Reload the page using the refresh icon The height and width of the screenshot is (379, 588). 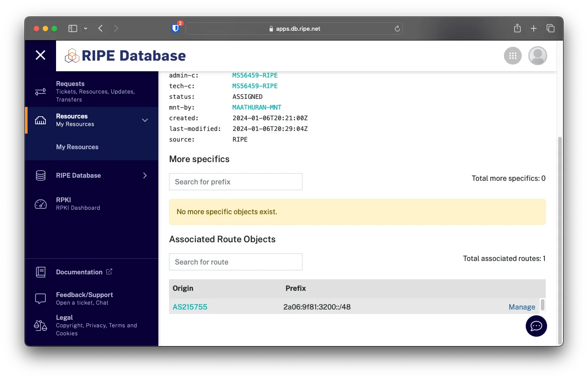point(397,29)
